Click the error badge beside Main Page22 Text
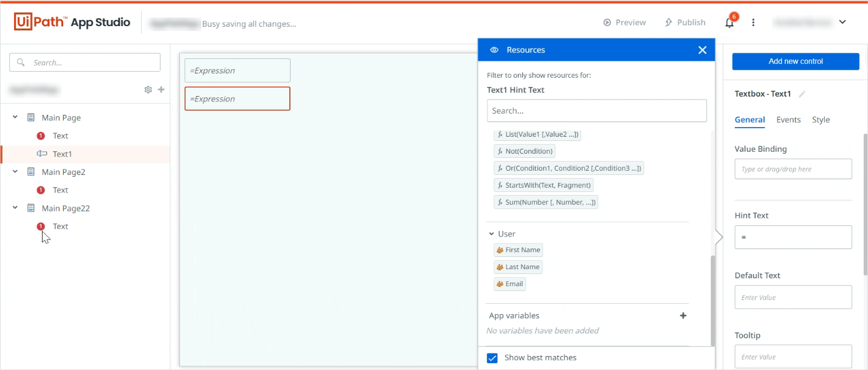Viewport: 868px width, 370px height. pyautogui.click(x=41, y=227)
